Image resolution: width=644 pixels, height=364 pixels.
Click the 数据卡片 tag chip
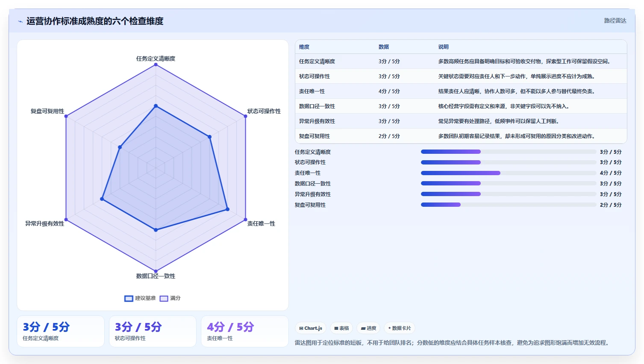pyautogui.click(x=400, y=328)
